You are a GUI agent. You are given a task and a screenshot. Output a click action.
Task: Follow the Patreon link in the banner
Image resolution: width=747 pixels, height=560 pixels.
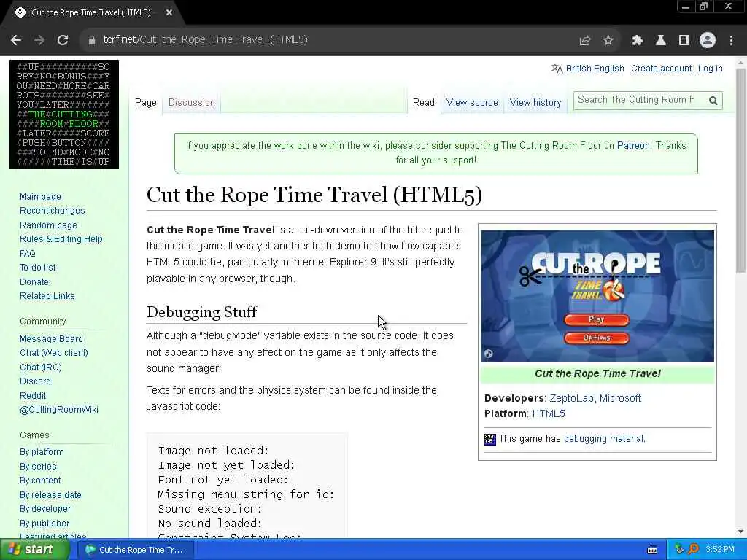[x=633, y=146]
